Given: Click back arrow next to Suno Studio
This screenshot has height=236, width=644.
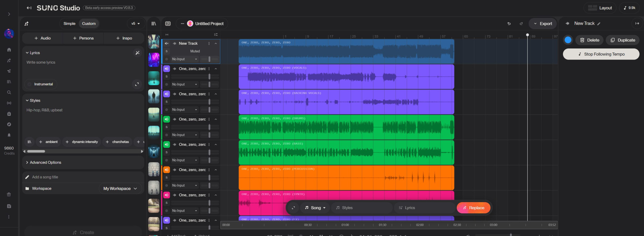Looking at the screenshot, I should tap(29, 8).
